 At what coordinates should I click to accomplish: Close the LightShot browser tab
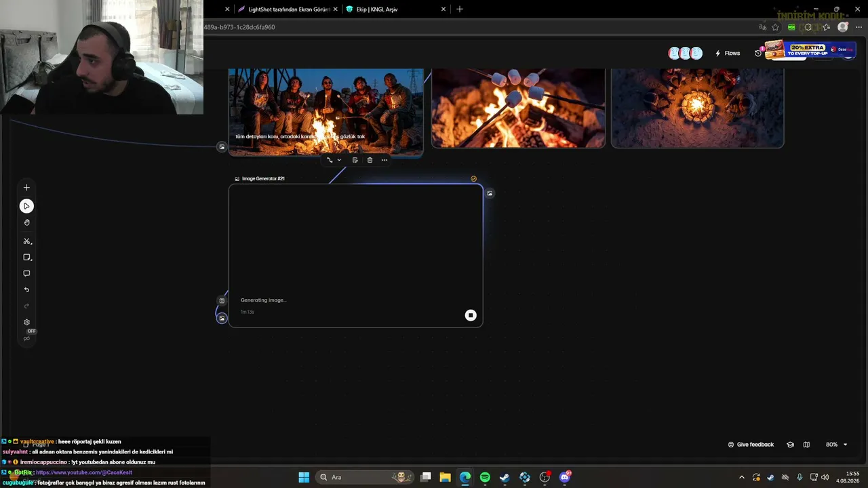(335, 9)
